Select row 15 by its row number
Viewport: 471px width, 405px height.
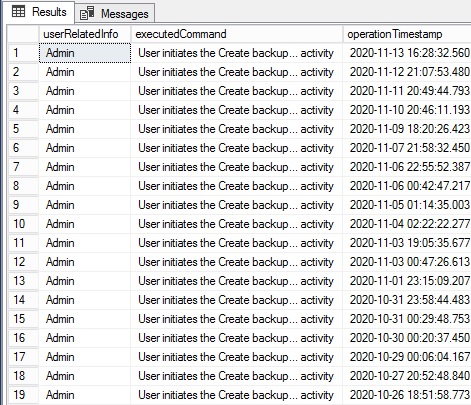pyautogui.click(x=23, y=319)
